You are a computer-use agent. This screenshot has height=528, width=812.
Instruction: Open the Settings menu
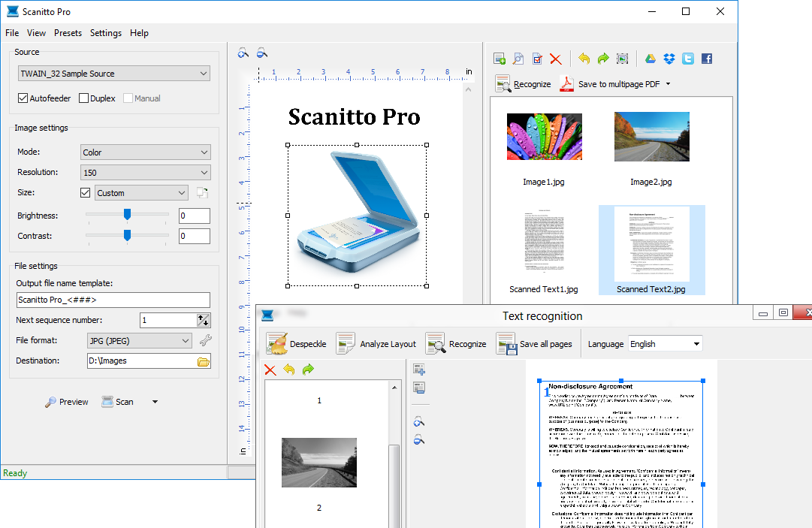coord(106,33)
